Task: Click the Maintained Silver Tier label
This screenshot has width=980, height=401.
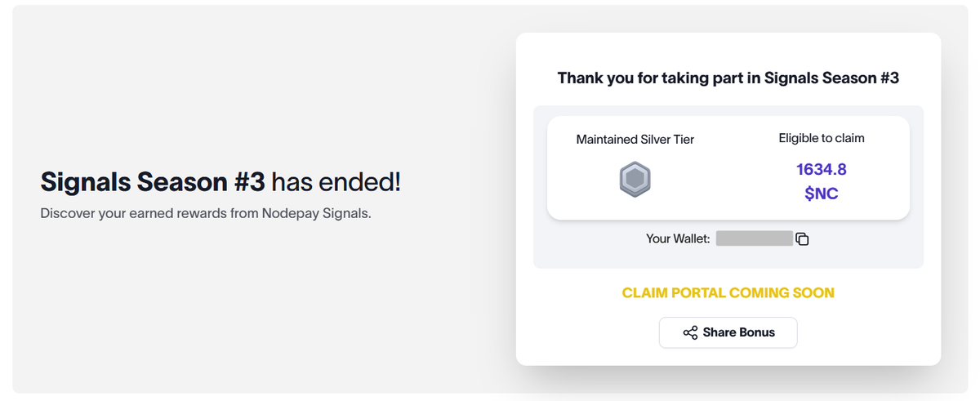Action: click(x=635, y=140)
